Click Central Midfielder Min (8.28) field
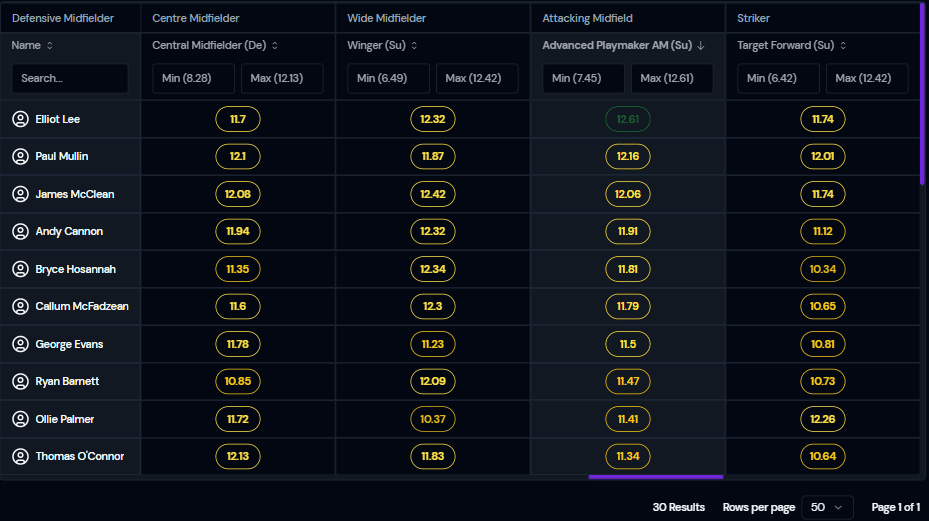Screen dimensions: 929x521 pyautogui.click(x=193, y=78)
